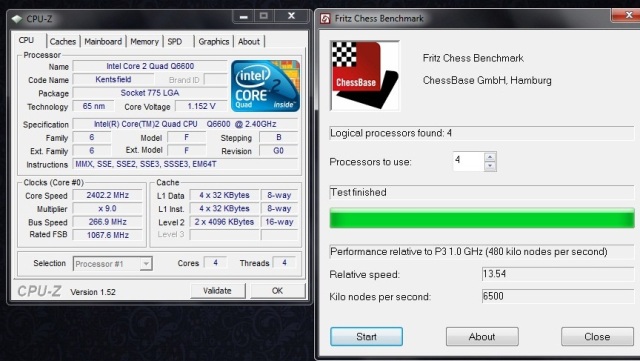This screenshot has height=361, width=640.
Task: Click the Rated FSB value 1067.6 MHz
Action: tap(108, 235)
